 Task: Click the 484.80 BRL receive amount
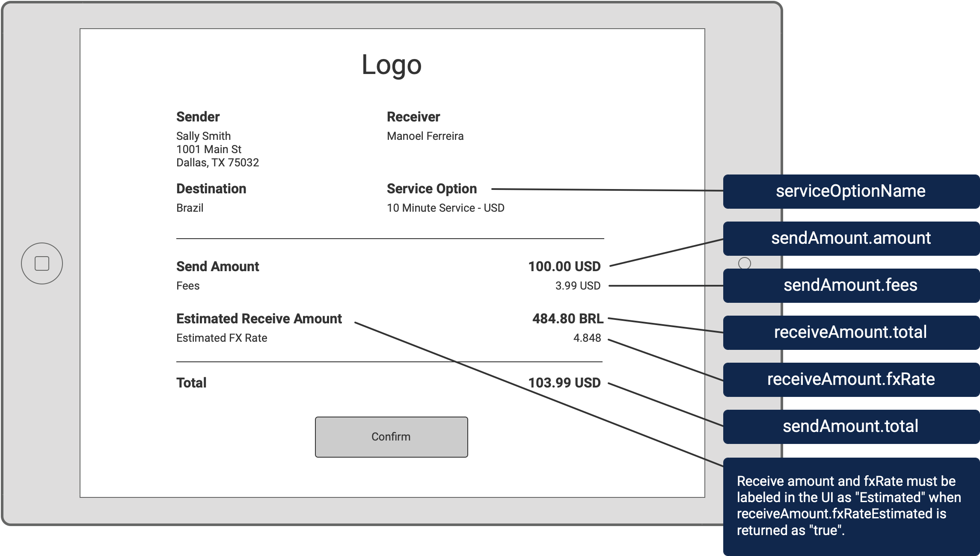[x=567, y=319]
